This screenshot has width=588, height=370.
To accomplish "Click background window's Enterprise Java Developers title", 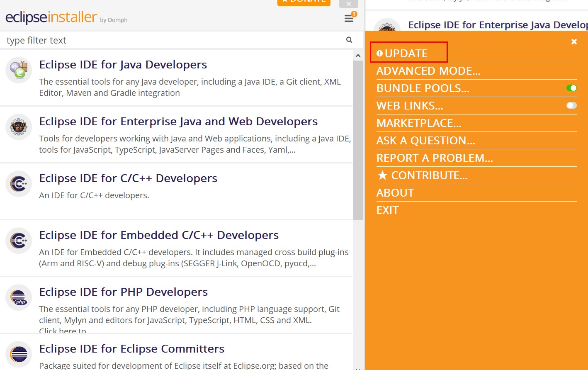I will click(x=498, y=25).
